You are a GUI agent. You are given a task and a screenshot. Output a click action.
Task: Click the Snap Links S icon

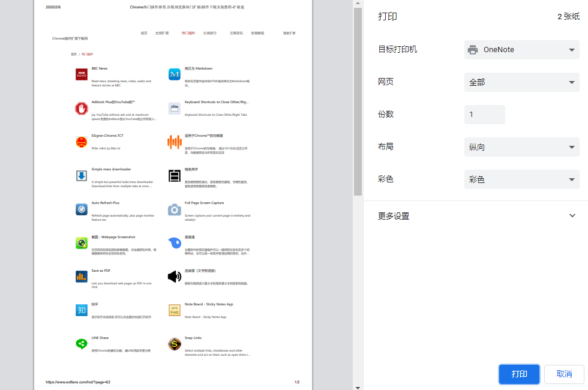click(x=175, y=343)
